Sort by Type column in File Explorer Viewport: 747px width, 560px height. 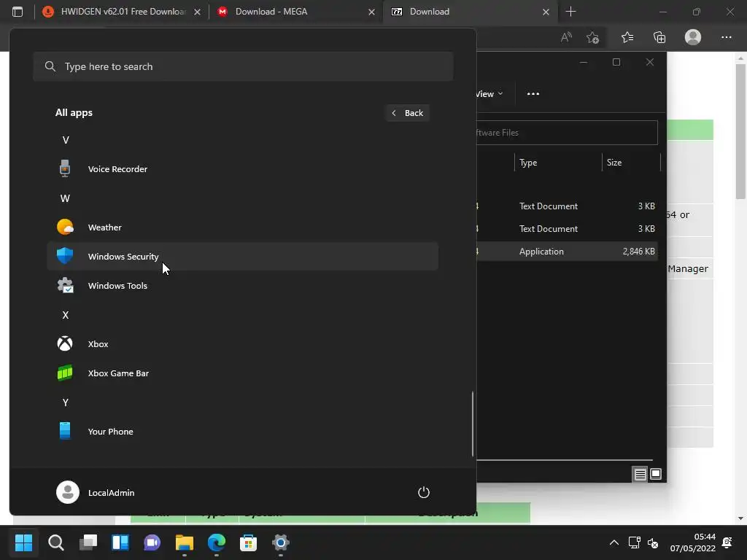558,163
